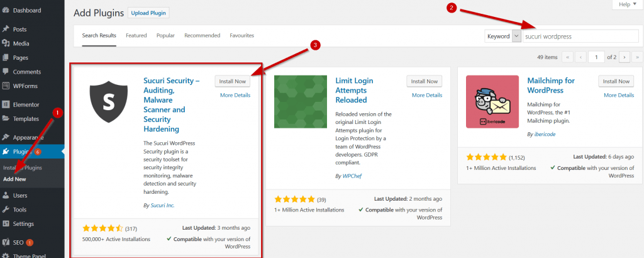Image resolution: width=644 pixels, height=258 pixels.
Task: Open the Sucuri Security plugin title link
Action: coord(171,104)
